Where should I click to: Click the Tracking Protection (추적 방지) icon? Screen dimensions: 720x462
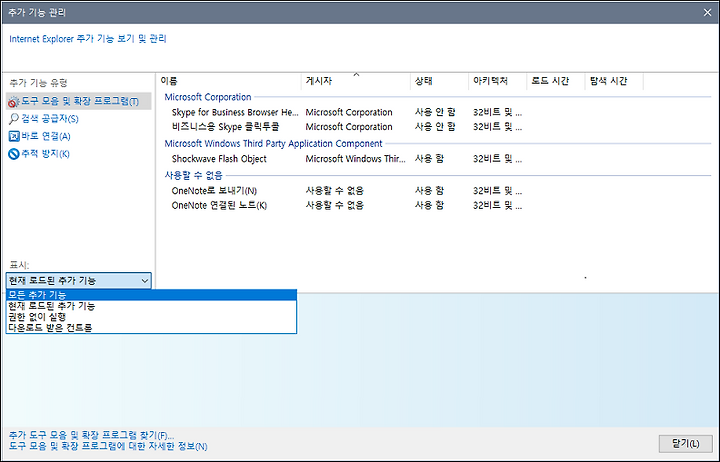coord(14,153)
